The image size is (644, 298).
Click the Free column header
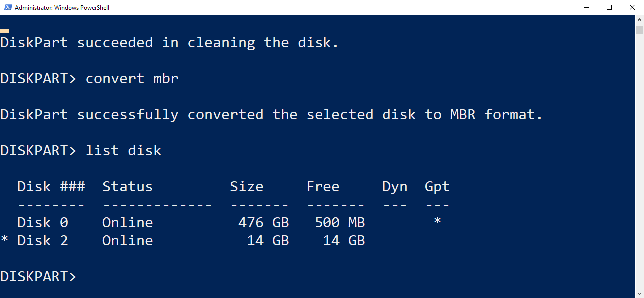click(x=323, y=187)
